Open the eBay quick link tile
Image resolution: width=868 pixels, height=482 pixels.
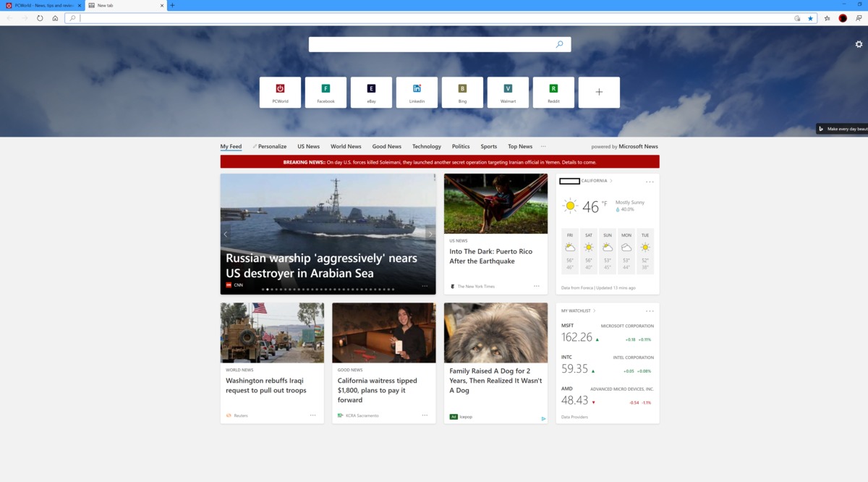click(x=371, y=93)
